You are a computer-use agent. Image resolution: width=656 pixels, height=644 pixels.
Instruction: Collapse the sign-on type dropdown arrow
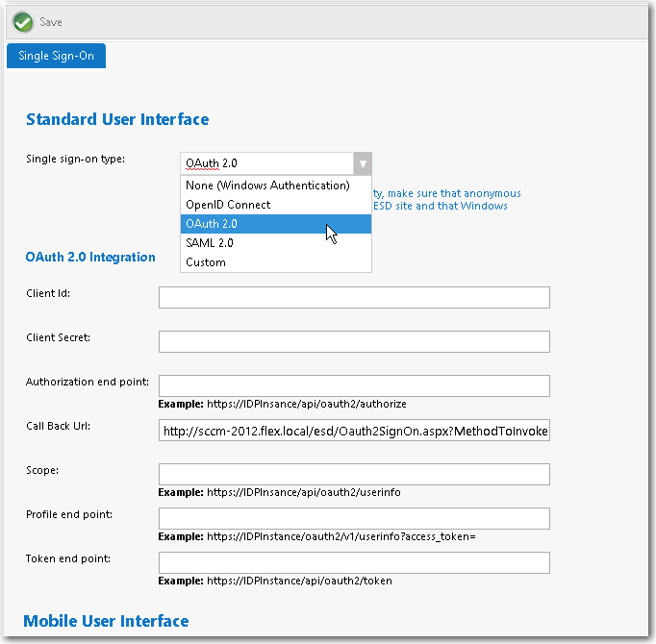(362, 163)
